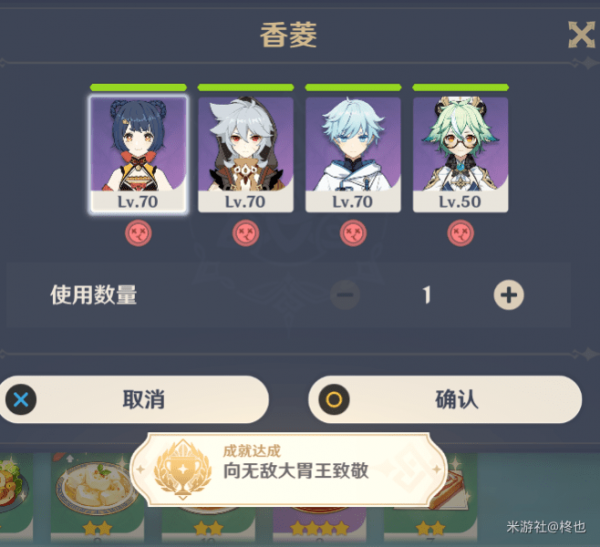Select the four-star purple dish item

coord(320,523)
